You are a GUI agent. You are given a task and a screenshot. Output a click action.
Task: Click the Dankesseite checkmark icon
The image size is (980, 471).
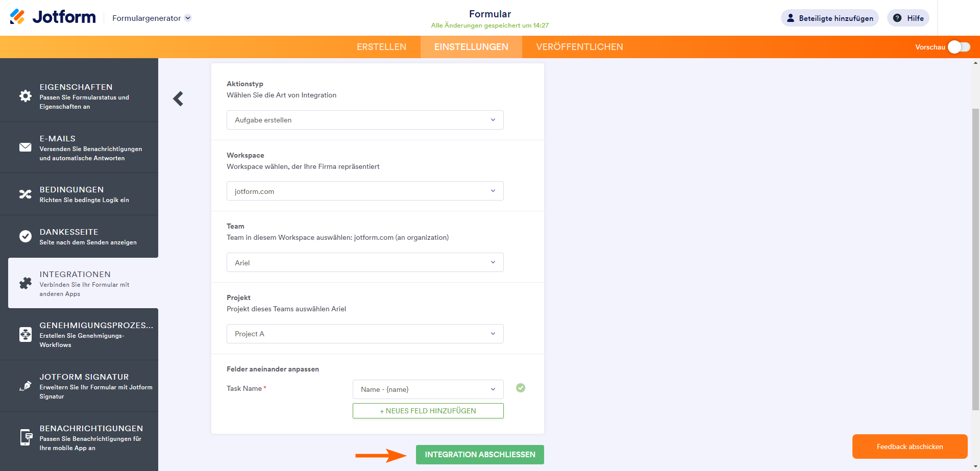tap(26, 236)
